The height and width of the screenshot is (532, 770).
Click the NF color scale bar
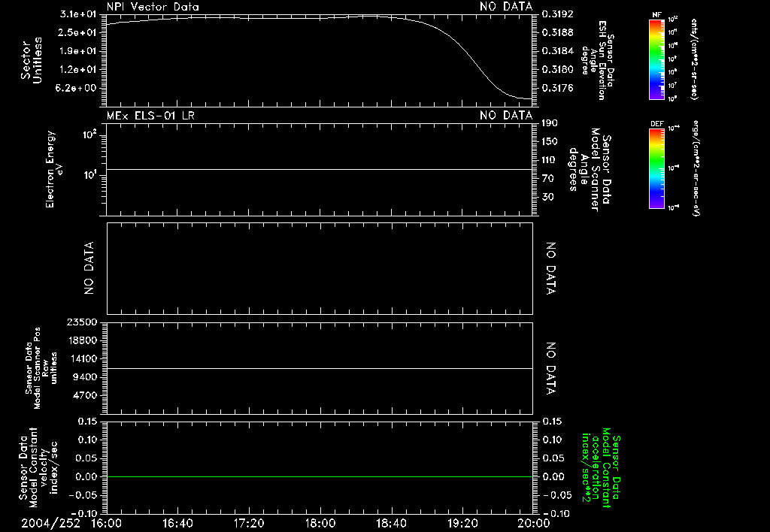click(x=657, y=59)
